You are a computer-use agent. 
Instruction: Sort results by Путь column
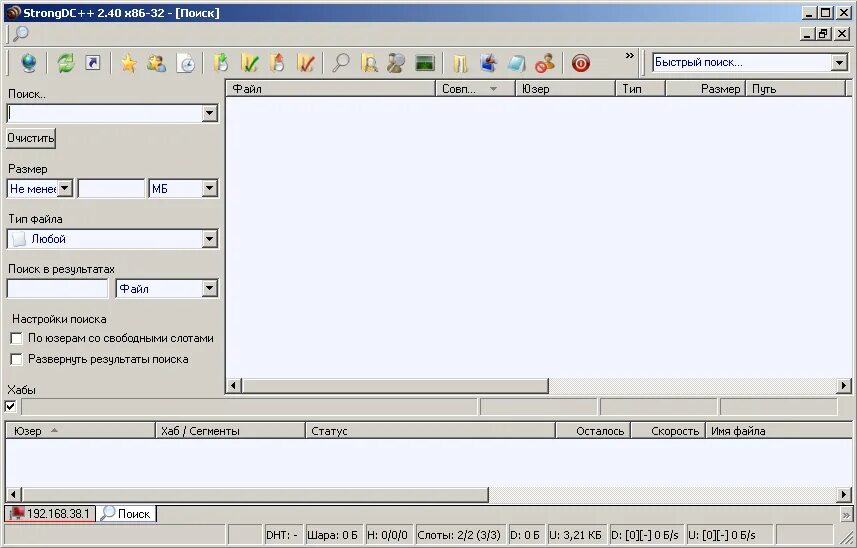click(795, 89)
